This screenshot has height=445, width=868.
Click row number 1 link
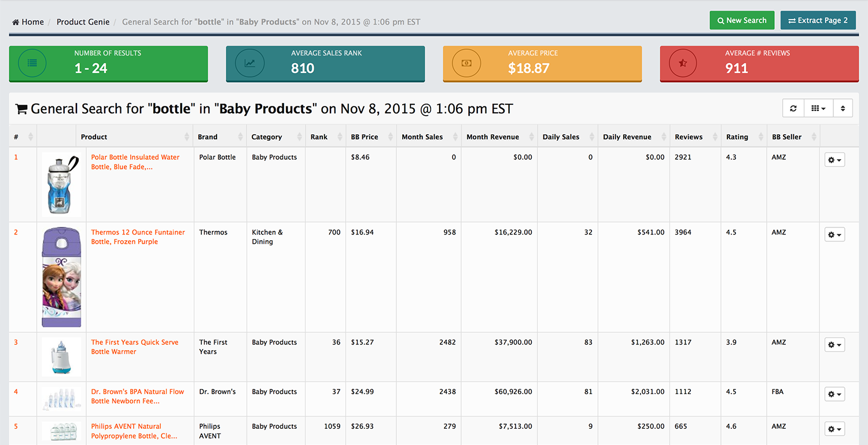tap(16, 157)
